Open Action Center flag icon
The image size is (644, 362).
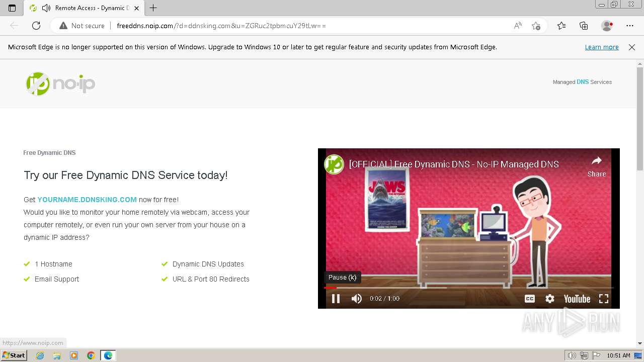[596, 355]
